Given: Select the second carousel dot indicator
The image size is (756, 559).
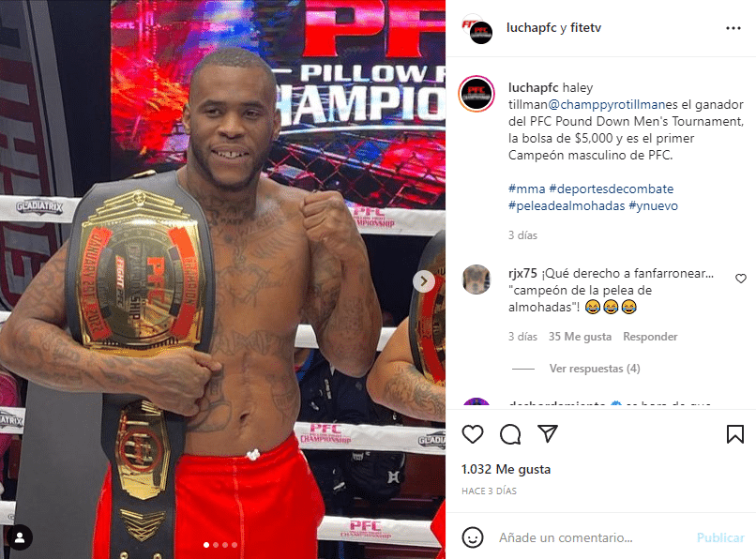Looking at the screenshot, I should tap(216, 545).
